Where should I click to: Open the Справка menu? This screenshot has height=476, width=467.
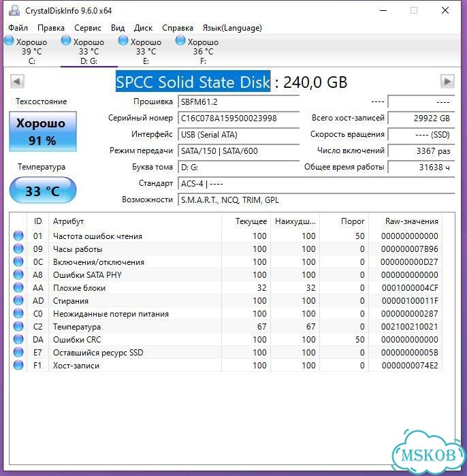[178, 28]
